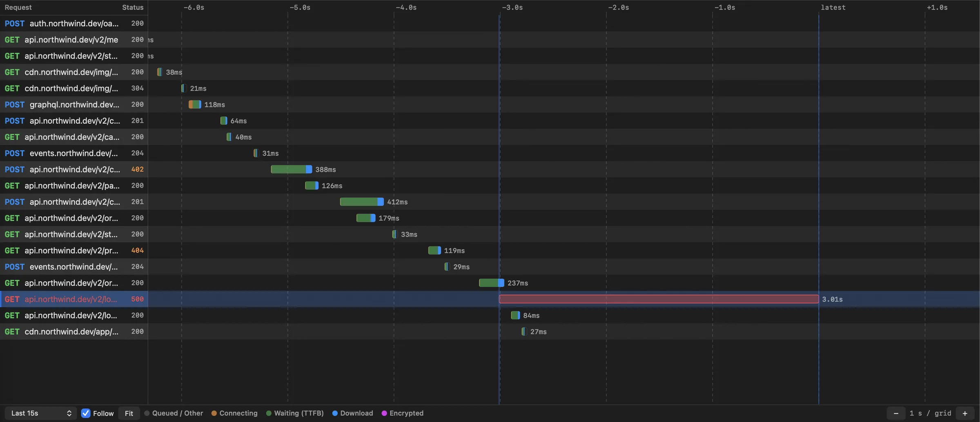Viewport: 980px width, 422px height.
Task: Click the 118ms graphql timing bar
Action: [195, 105]
